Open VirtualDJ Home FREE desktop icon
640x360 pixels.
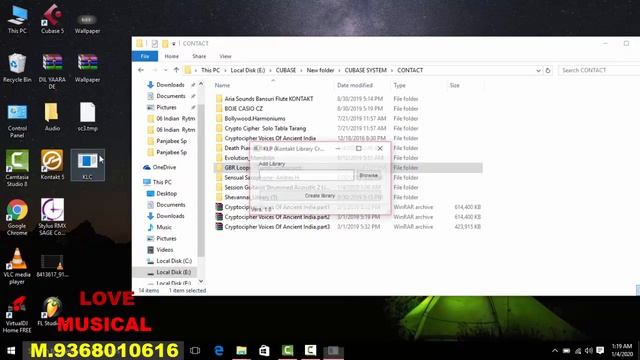point(17,315)
